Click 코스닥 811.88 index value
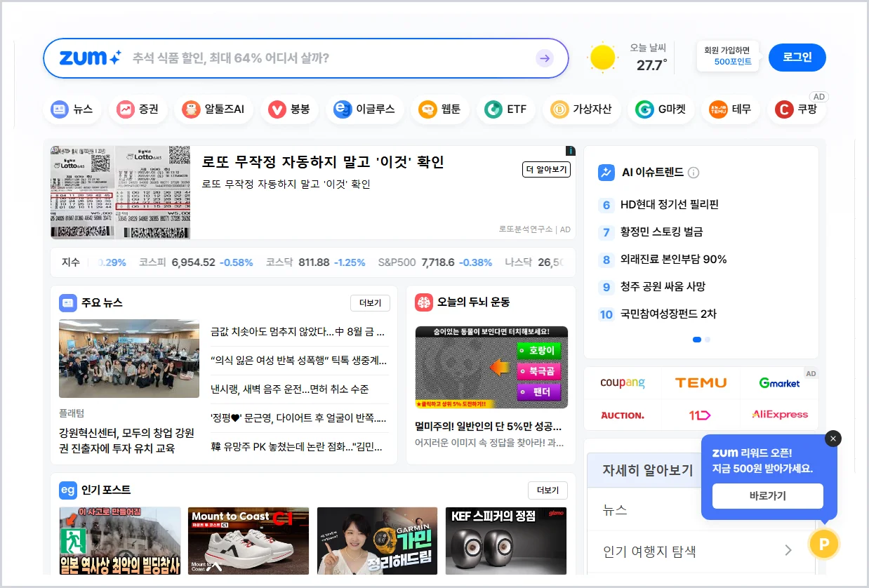Viewport: 869px width, 588px height. tap(314, 262)
